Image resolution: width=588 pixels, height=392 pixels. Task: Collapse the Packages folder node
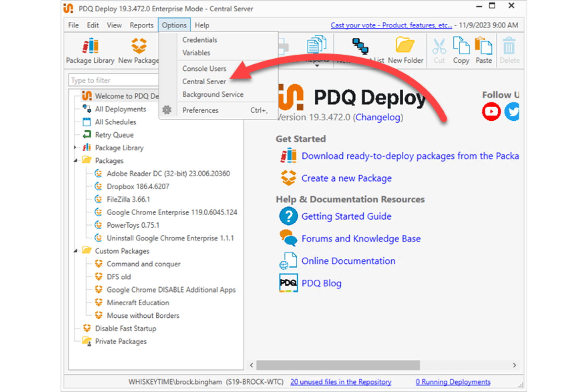[x=75, y=160]
